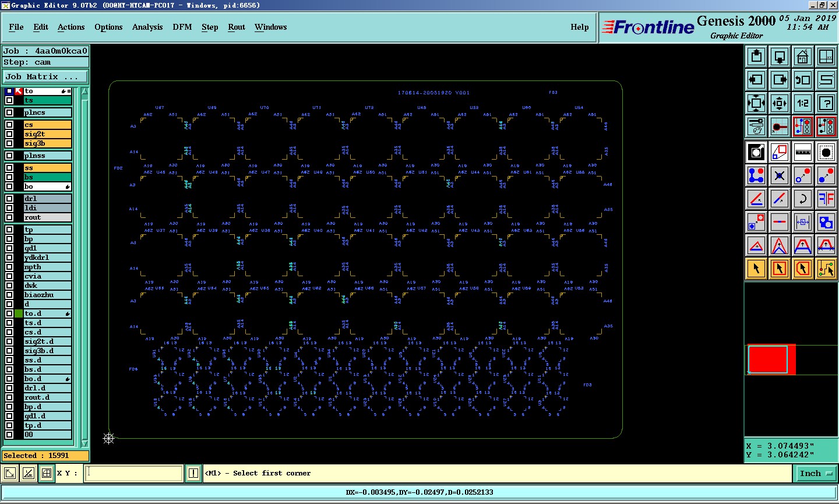Click the plain arrow select tool
839x504 pixels.
click(x=756, y=269)
